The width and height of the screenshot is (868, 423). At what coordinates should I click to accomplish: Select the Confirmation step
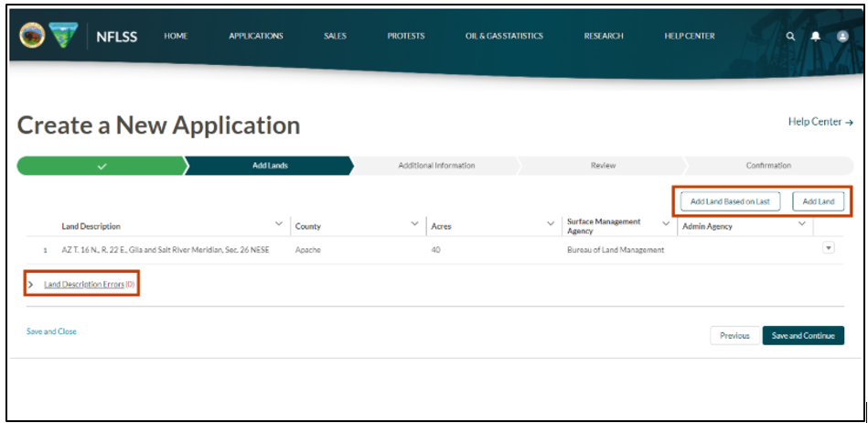pos(768,166)
